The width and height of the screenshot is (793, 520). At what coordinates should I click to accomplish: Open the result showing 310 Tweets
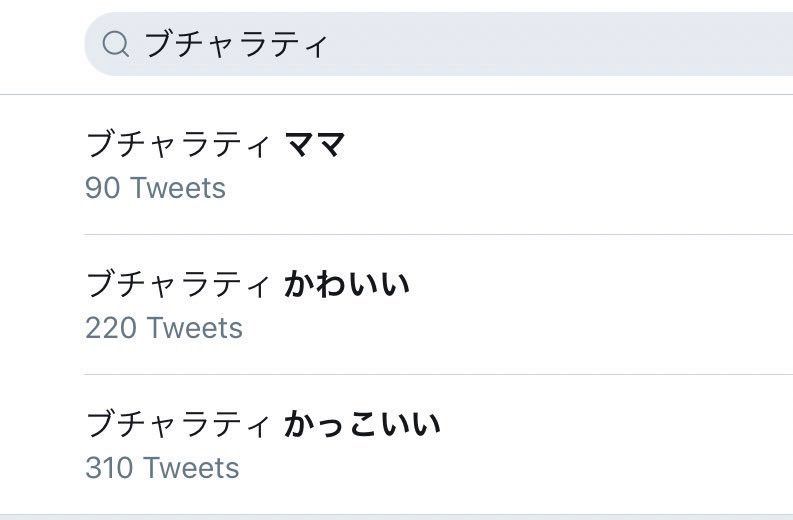coord(162,467)
